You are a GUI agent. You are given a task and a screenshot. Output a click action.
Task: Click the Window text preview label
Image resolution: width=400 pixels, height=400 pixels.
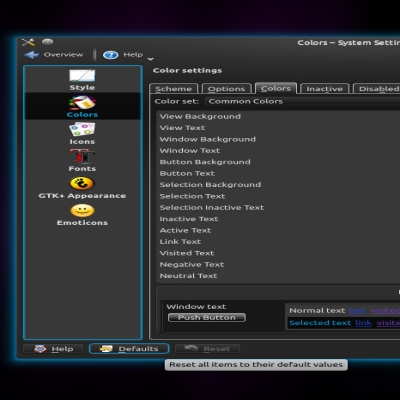click(x=196, y=307)
